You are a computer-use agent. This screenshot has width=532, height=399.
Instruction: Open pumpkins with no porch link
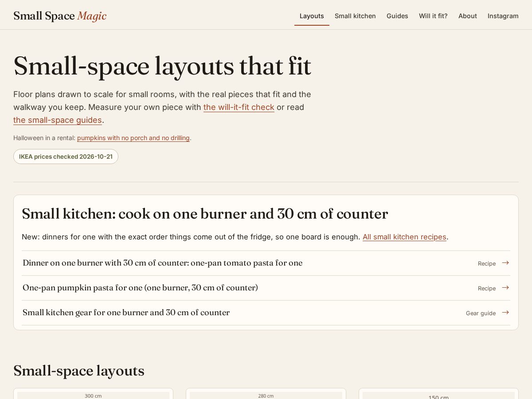click(133, 138)
